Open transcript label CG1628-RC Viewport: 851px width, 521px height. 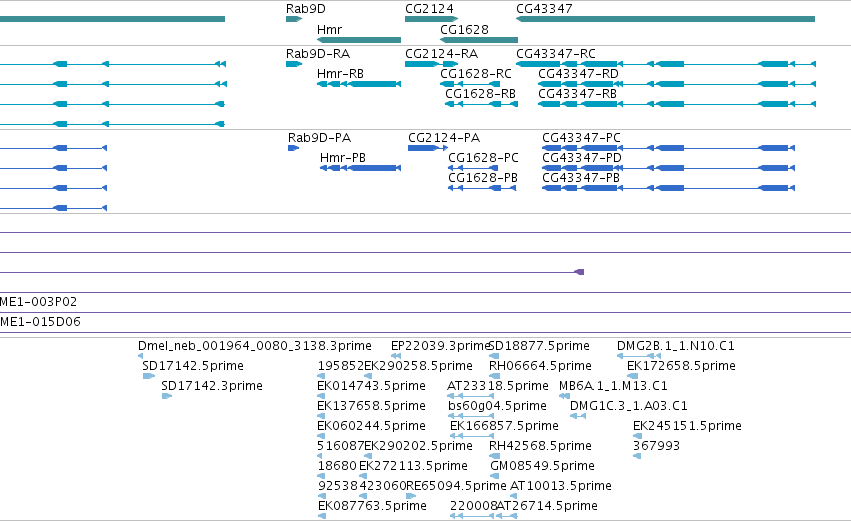click(475, 73)
